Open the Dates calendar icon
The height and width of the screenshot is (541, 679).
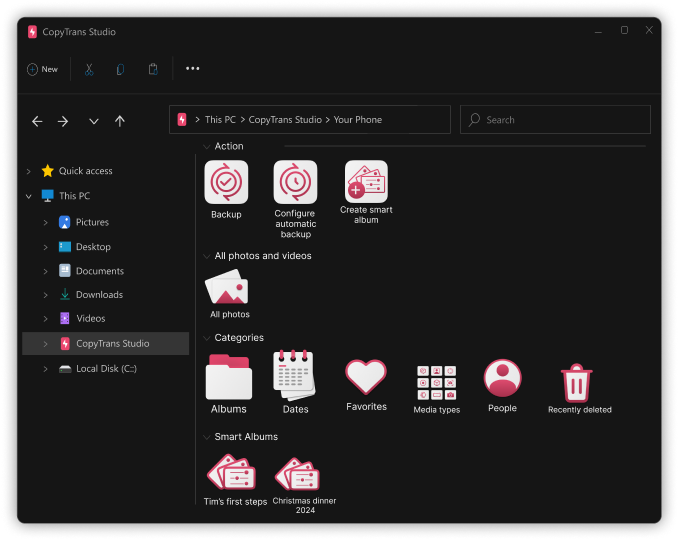[x=295, y=376]
